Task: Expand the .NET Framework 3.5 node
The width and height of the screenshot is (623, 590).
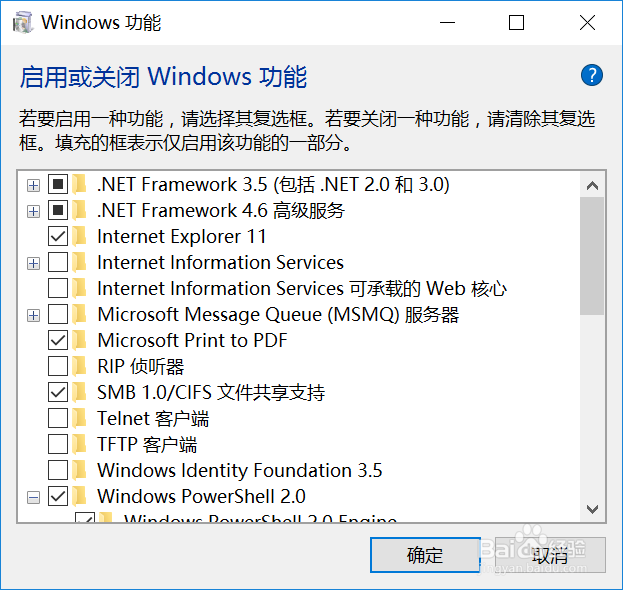Action: (x=33, y=185)
